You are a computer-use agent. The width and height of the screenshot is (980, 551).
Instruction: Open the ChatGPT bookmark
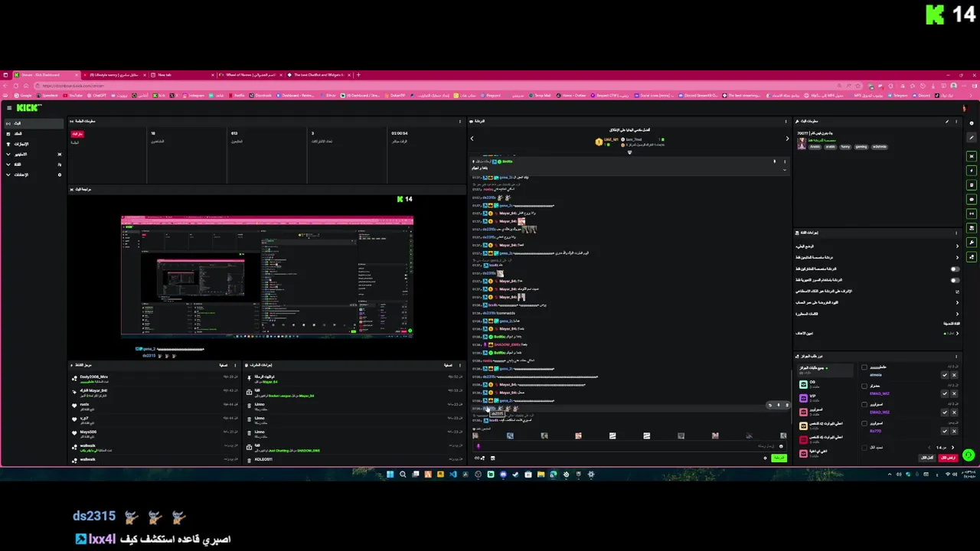tap(97, 96)
